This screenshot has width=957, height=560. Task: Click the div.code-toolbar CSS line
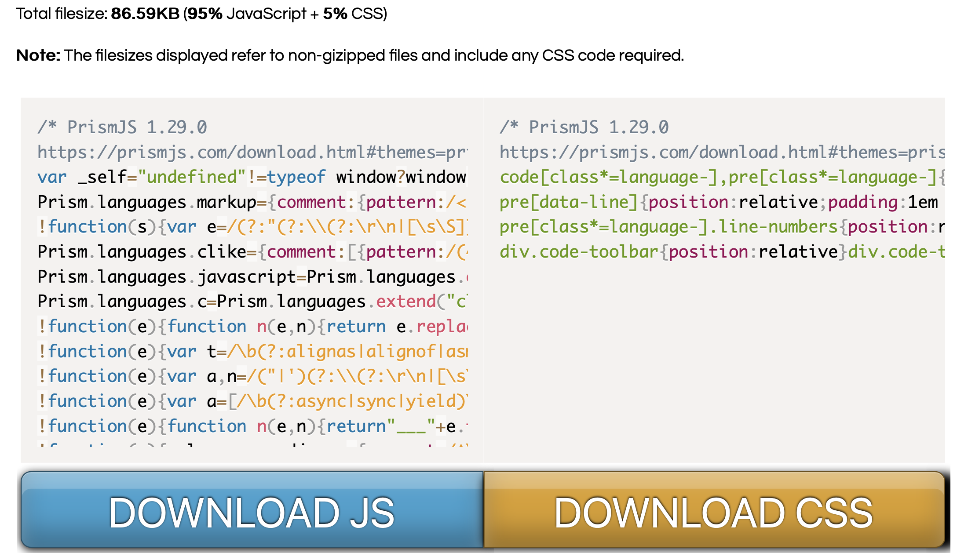[x=722, y=252]
